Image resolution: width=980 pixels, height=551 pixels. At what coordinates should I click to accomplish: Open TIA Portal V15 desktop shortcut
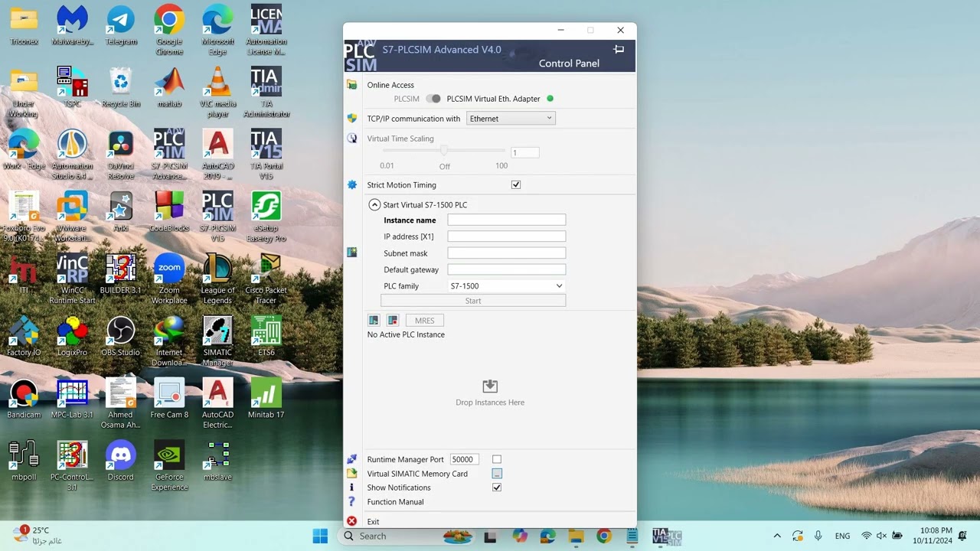[x=266, y=155]
